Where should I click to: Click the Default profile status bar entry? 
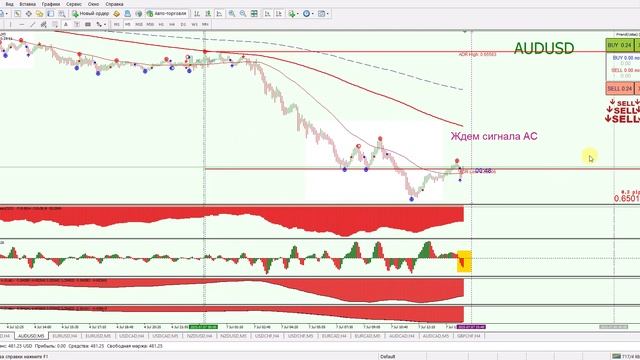(x=387, y=356)
